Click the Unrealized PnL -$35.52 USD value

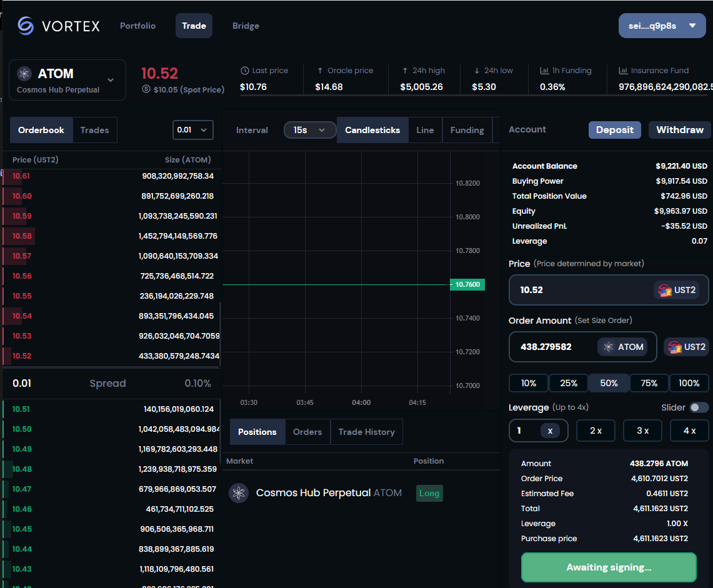[684, 226]
